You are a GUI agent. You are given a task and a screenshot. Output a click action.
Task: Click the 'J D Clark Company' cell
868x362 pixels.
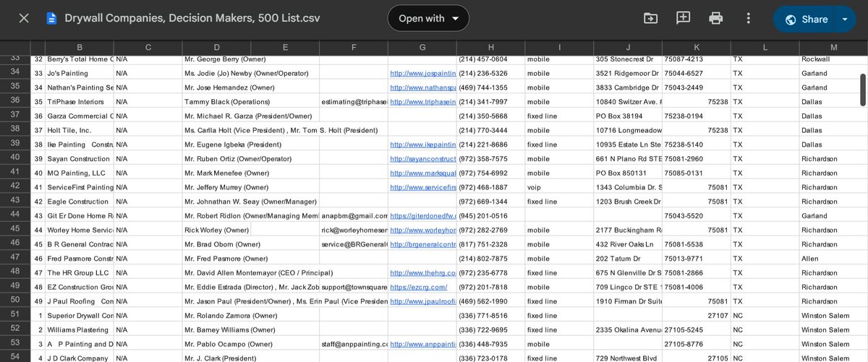(80, 358)
